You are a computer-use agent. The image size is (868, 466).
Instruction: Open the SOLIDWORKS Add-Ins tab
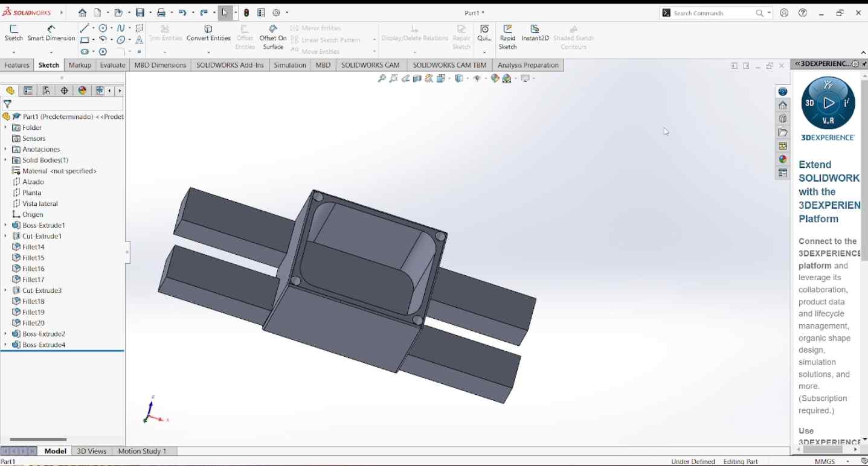click(x=230, y=65)
